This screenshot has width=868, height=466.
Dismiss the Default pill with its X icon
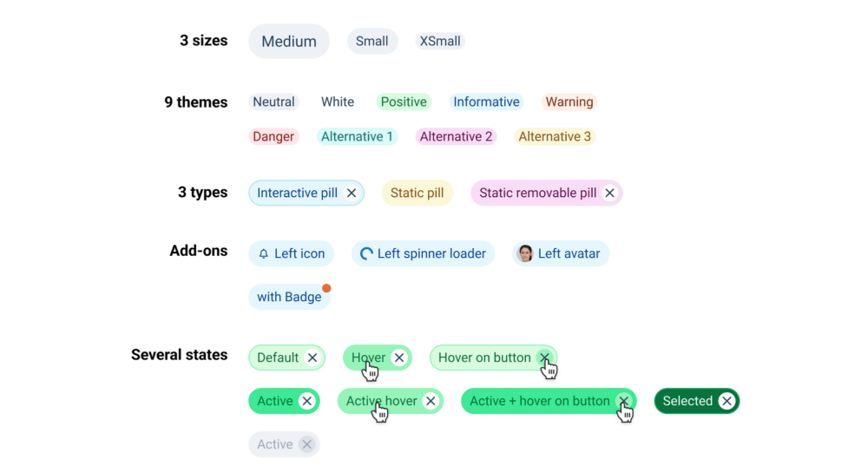click(x=312, y=358)
